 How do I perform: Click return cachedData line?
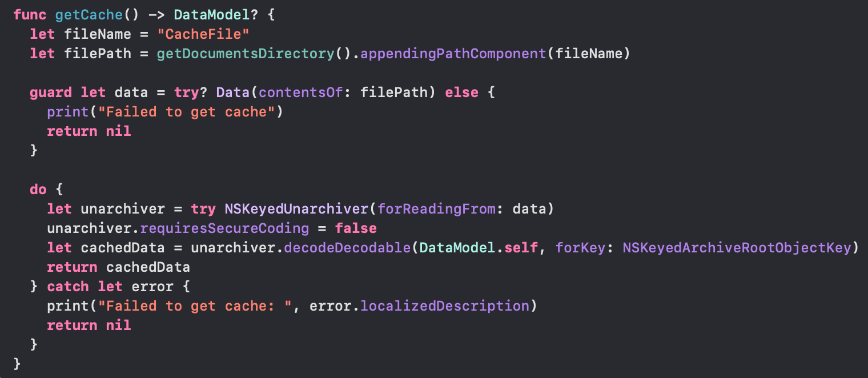click(x=118, y=267)
